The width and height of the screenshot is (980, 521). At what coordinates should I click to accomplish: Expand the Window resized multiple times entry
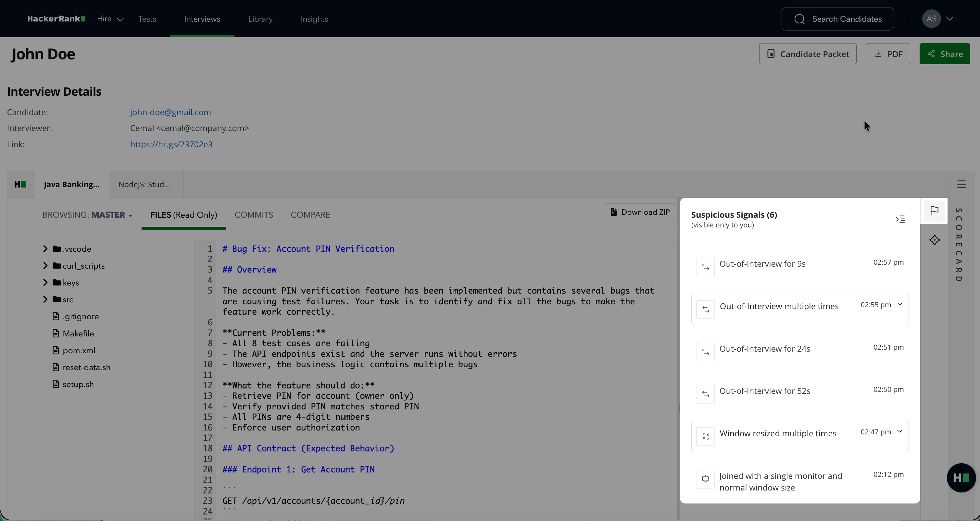pyautogui.click(x=900, y=431)
